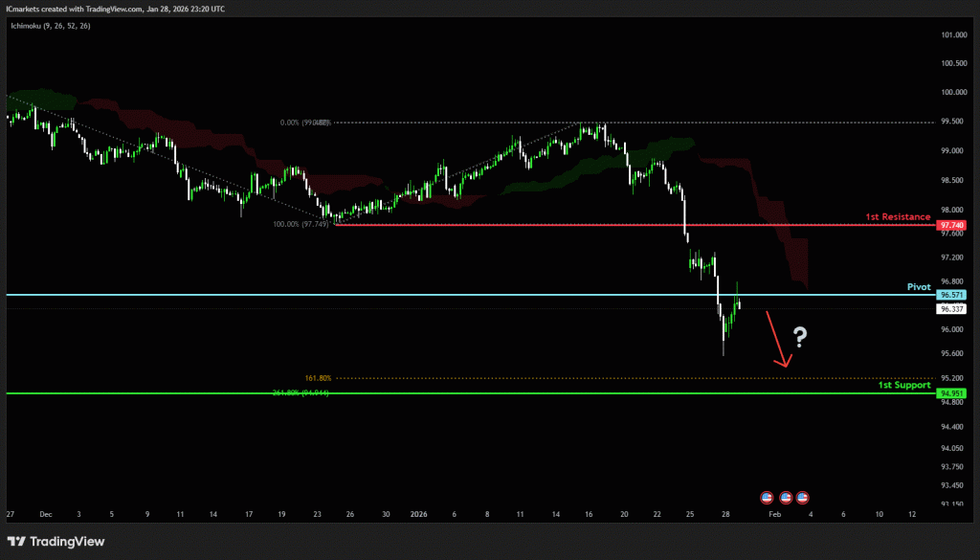Click the '1st Resistance' text label
Screen dimensions: 980x560
[x=898, y=217]
